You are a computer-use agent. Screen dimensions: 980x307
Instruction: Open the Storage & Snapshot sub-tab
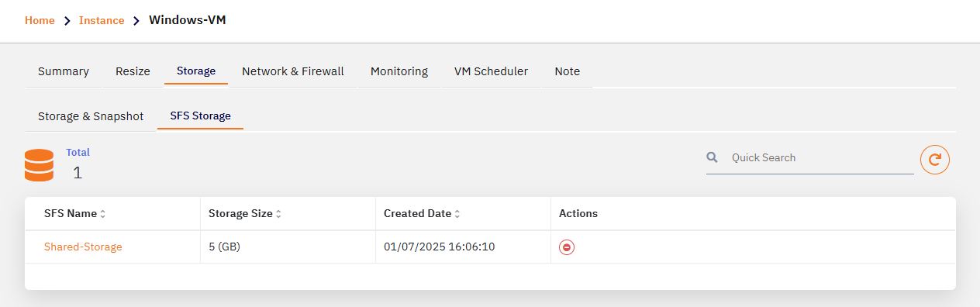[x=91, y=116]
